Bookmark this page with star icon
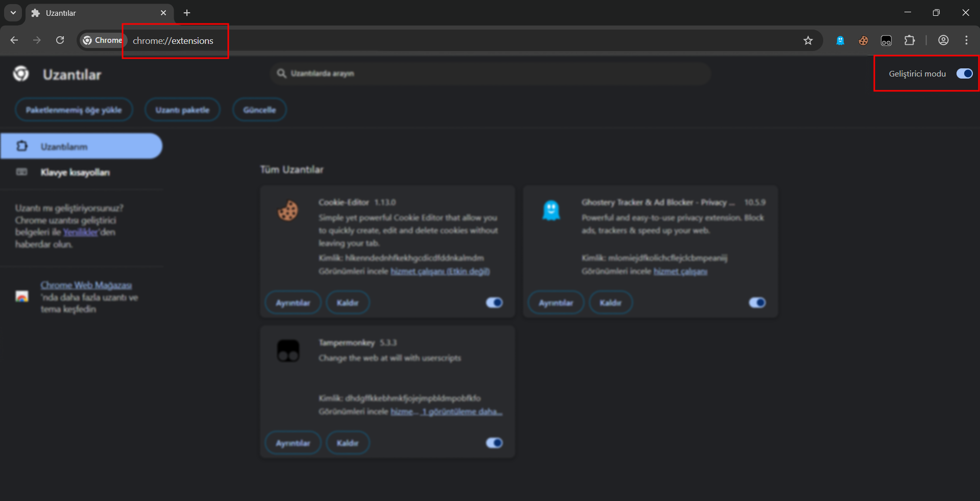The width and height of the screenshot is (980, 501). click(x=808, y=40)
